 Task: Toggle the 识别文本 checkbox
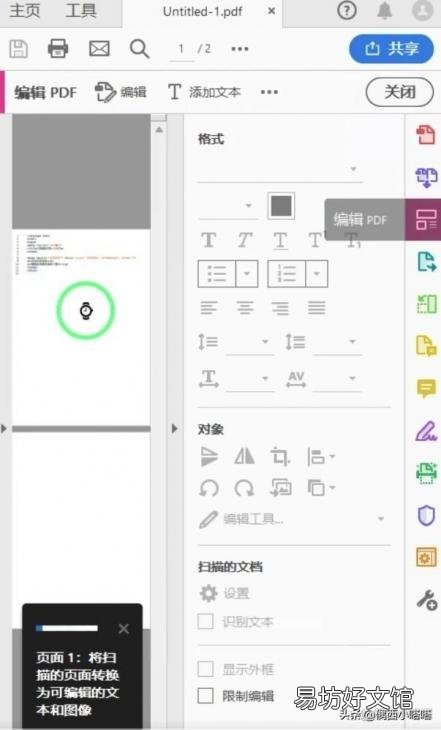[206, 621]
